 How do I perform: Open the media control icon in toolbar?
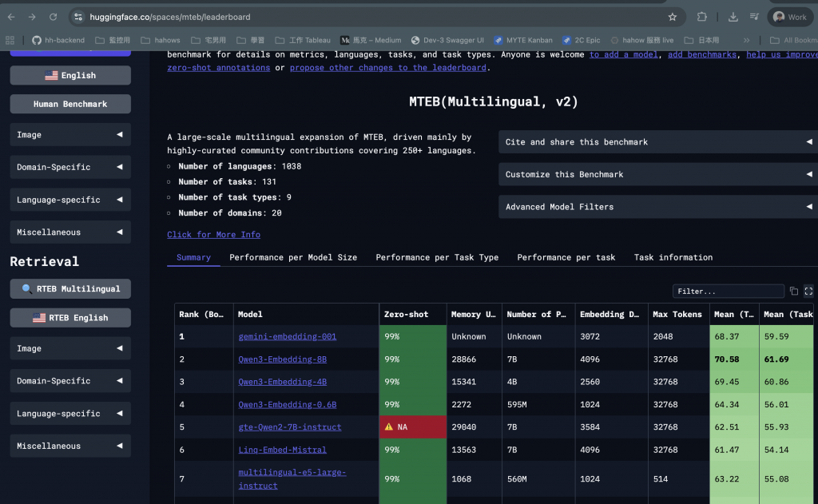[x=754, y=17]
